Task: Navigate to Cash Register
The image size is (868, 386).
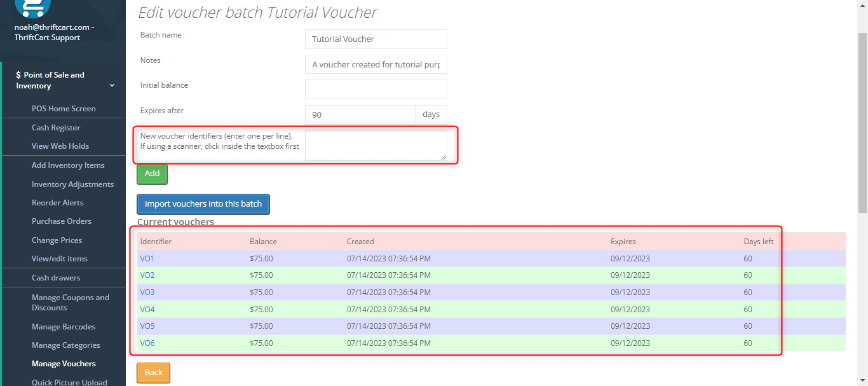Action: pos(55,127)
